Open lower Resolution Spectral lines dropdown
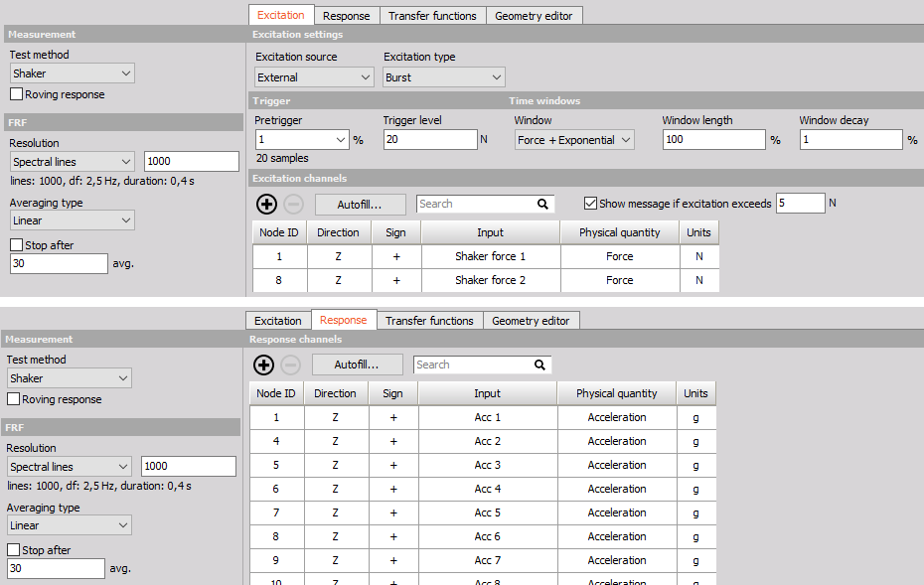The image size is (924, 585). click(70, 467)
